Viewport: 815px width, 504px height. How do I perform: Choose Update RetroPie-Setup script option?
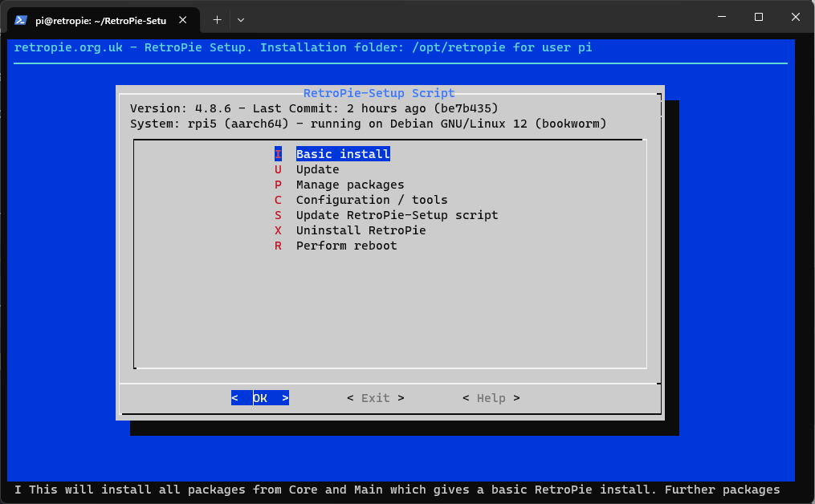[397, 215]
